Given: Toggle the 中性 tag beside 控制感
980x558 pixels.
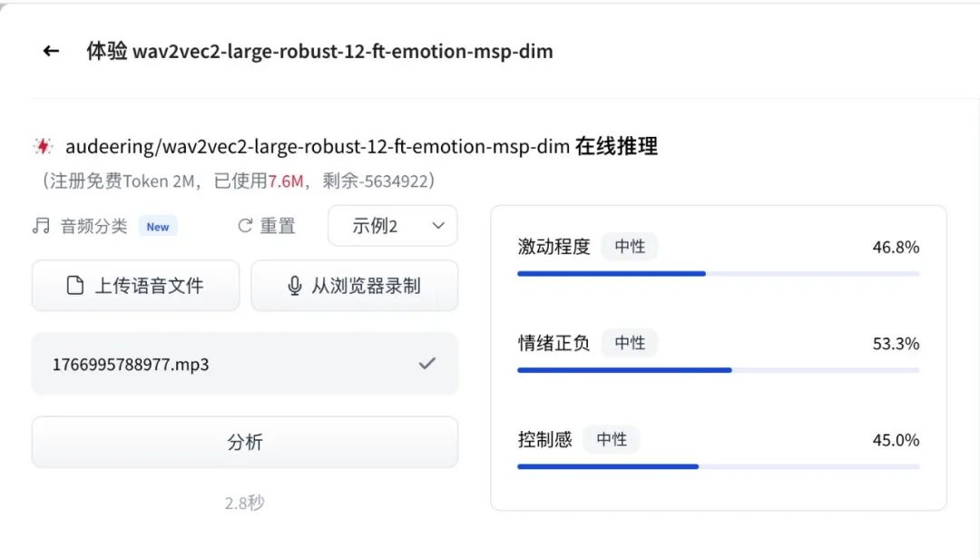Looking at the screenshot, I should tap(612, 439).
